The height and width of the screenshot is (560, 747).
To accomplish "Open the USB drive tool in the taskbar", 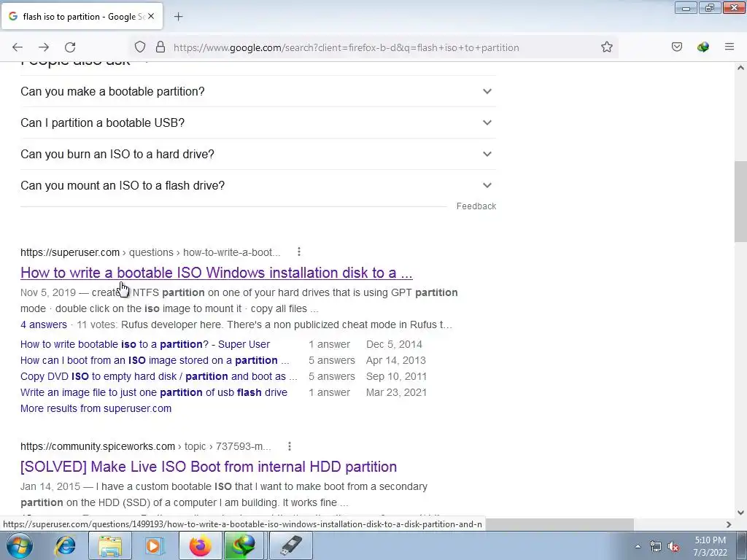I will pyautogui.click(x=291, y=545).
